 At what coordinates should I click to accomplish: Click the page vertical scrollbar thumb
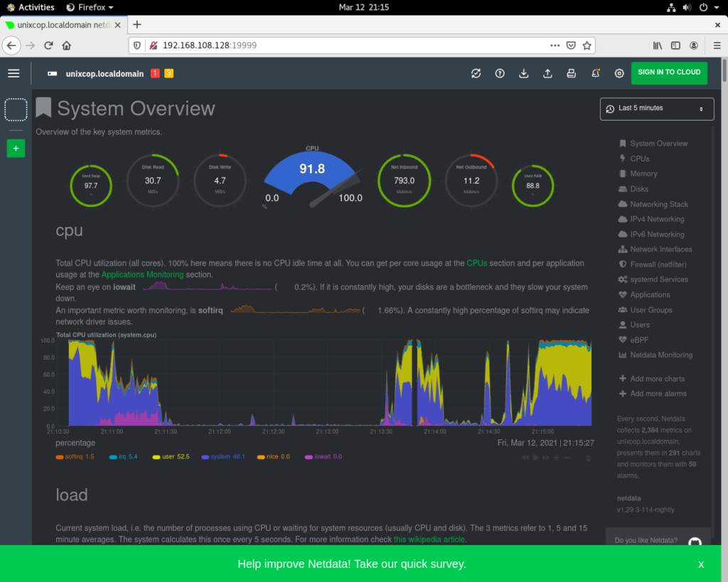pos(724,70)
